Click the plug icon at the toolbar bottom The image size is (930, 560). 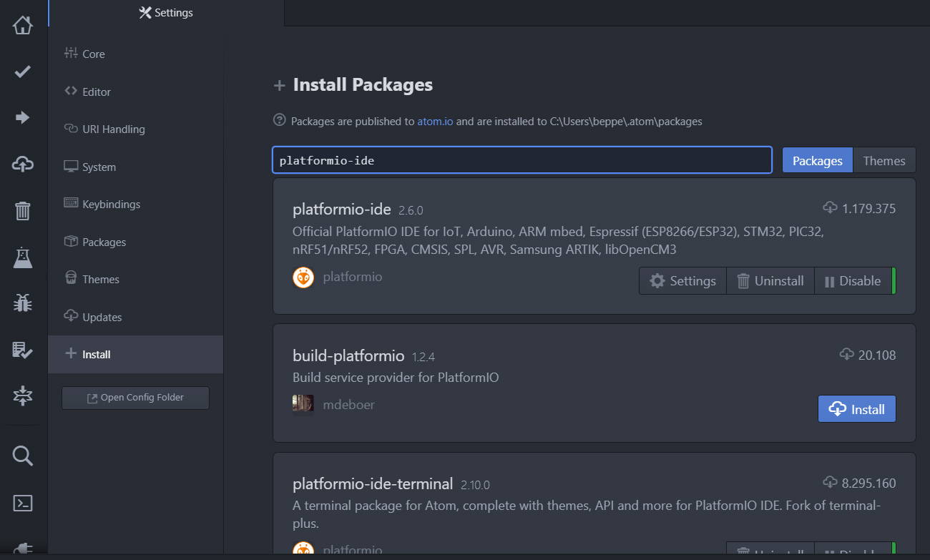[x=23, y=549]
